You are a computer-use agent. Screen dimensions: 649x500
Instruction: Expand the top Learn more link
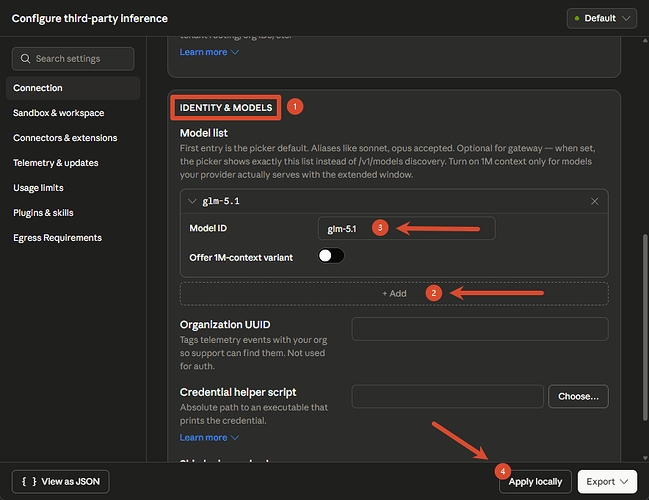click(x=209, y=52)
